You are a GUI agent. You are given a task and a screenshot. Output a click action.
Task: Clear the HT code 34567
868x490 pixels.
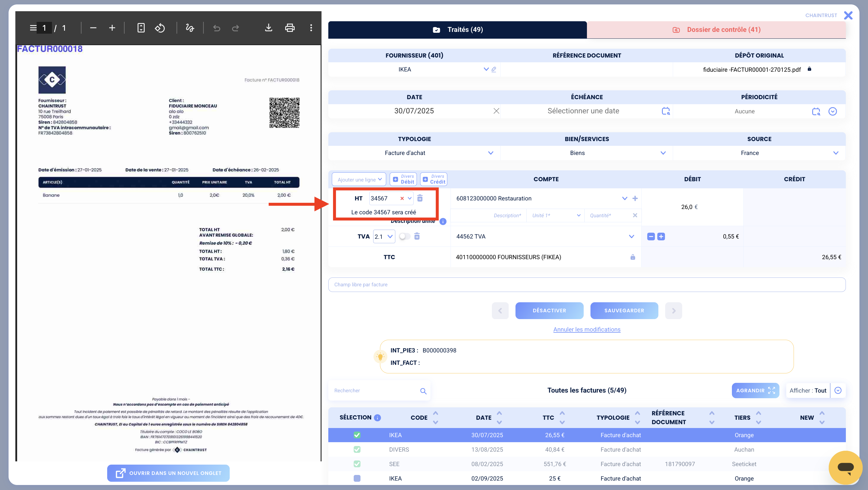click(x=402, y=198)
